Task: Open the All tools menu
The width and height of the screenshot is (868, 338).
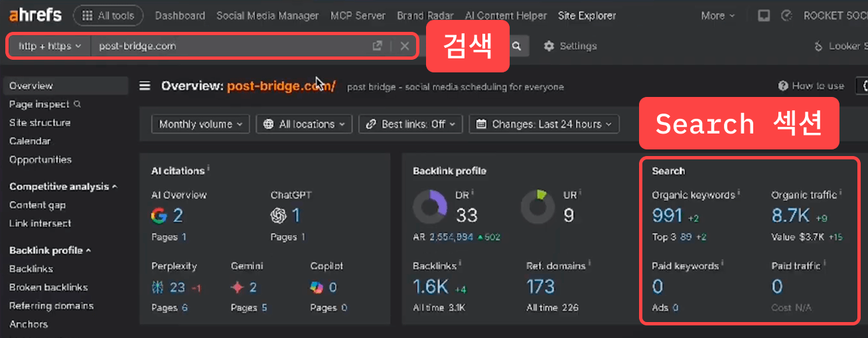Action: 108,15
